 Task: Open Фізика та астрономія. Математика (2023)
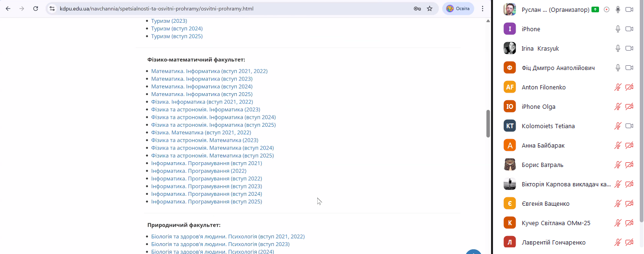click(x=205, y=140)
